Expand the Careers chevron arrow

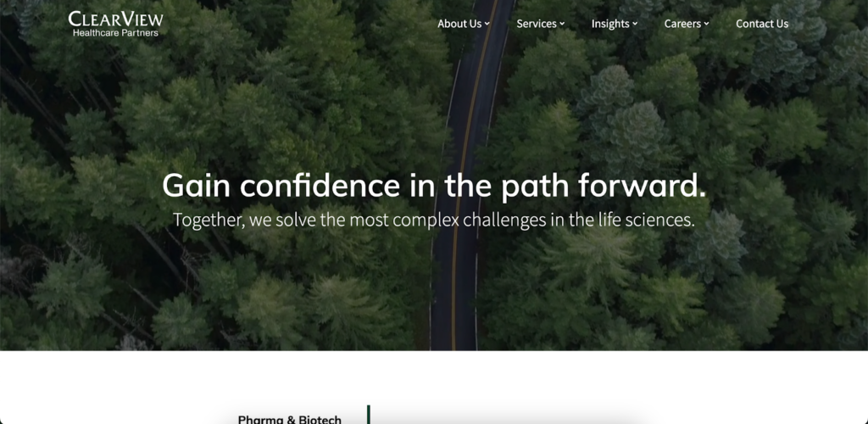(x=706, y=24)
